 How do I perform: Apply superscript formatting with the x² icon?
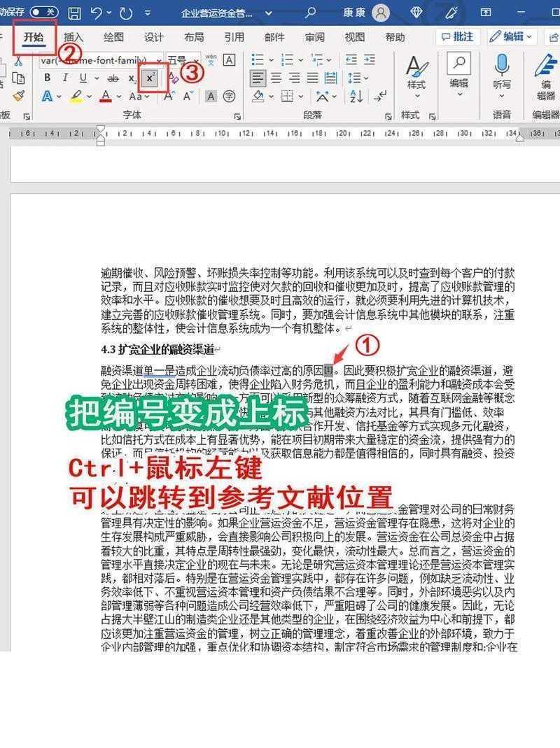pyautogui.click(x=150, y=78)
